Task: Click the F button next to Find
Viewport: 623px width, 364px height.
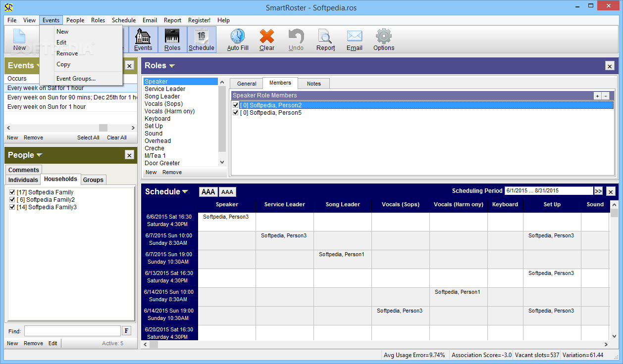Action: click(126, 331)
